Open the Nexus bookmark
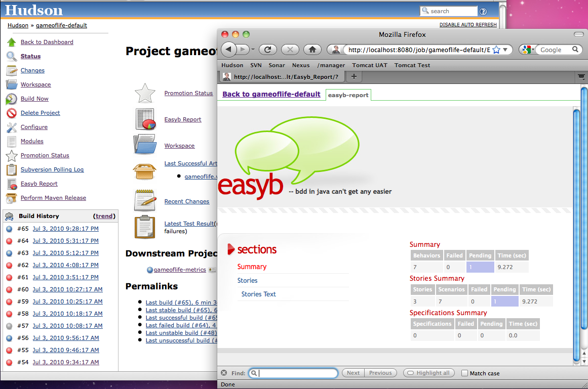588x389 pixels. [301, 65]
